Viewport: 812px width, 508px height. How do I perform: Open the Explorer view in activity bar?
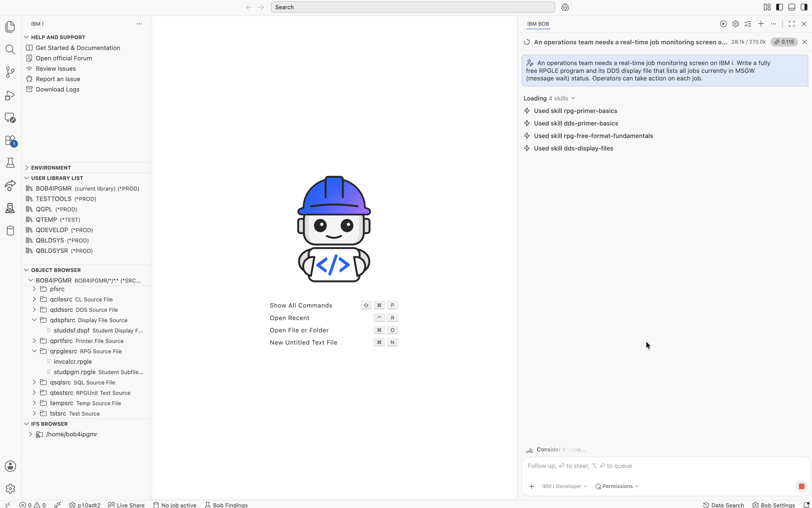tap(10, 26)
